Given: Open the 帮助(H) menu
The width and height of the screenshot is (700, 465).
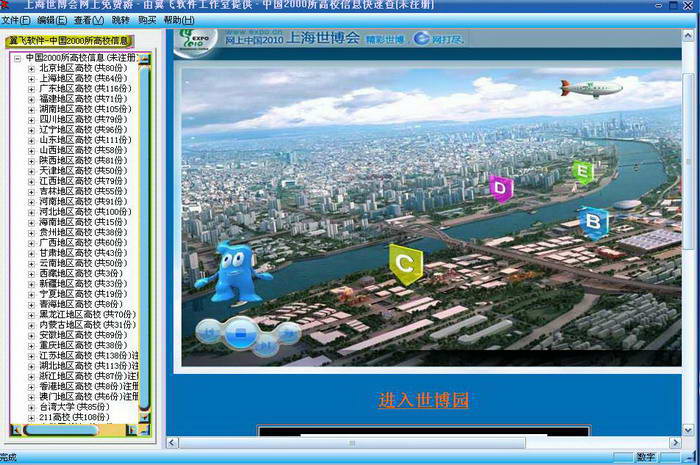Looking at the screenshot, I should click(x=179, y=20).
